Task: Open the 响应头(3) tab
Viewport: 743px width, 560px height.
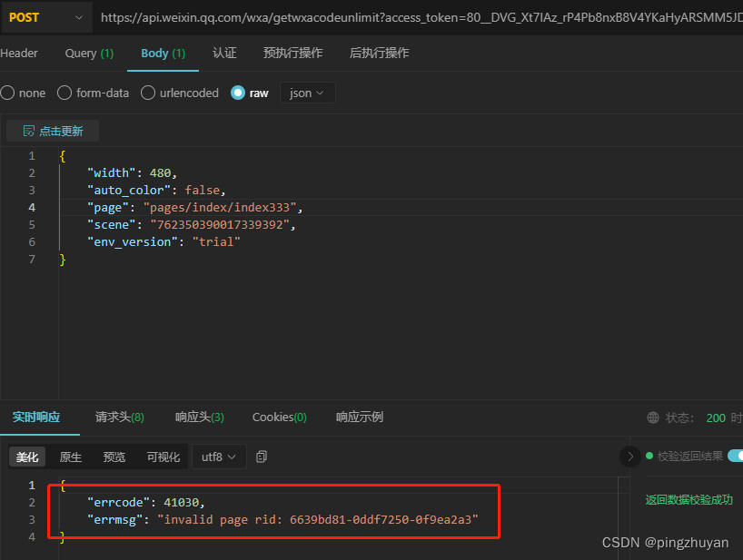Action: point(200,417)
